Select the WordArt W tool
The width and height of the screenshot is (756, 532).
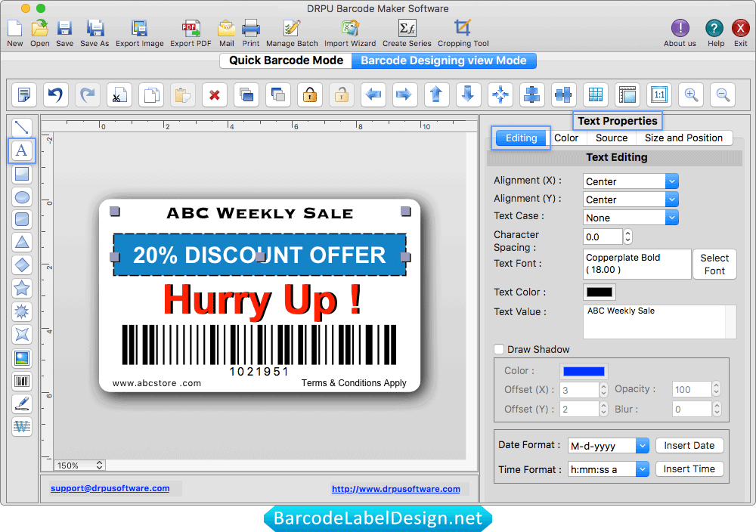[22, 426]
